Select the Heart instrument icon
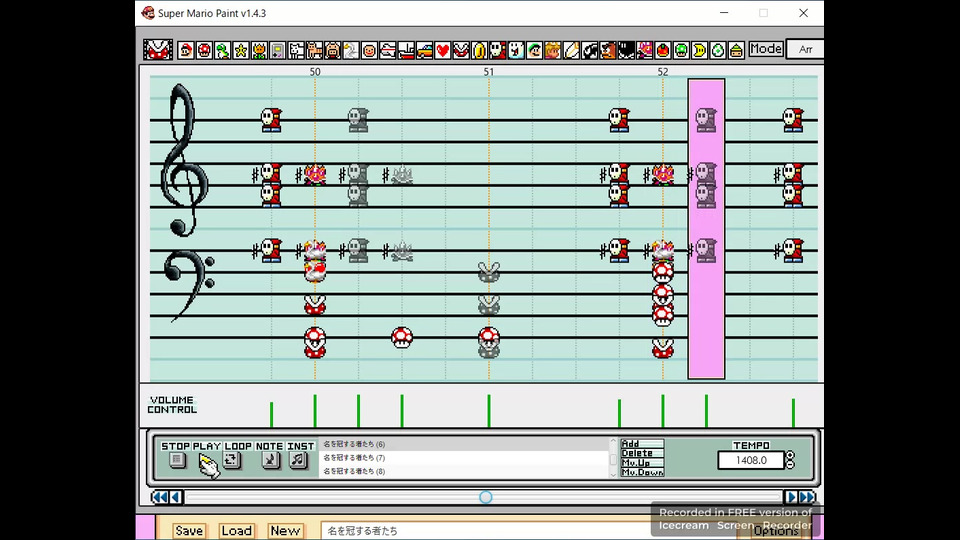 [x=443, y=50]
